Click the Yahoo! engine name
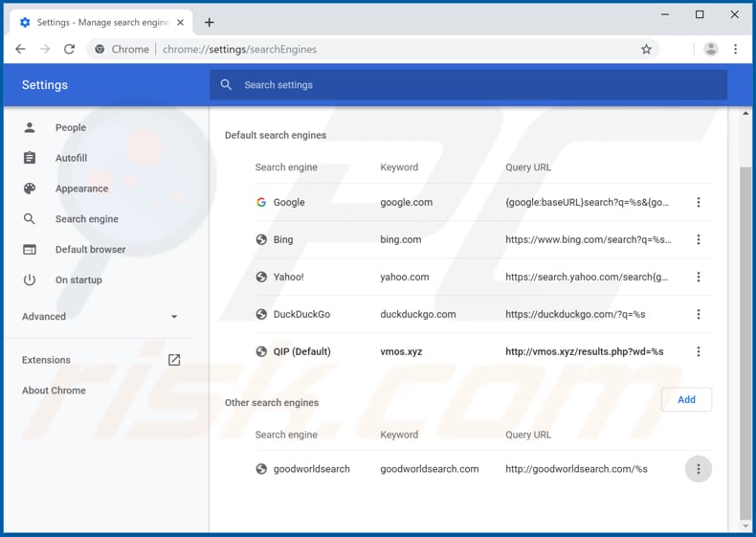Image resolution: width=756 pixels, height=537 pixels. [288, 277]
